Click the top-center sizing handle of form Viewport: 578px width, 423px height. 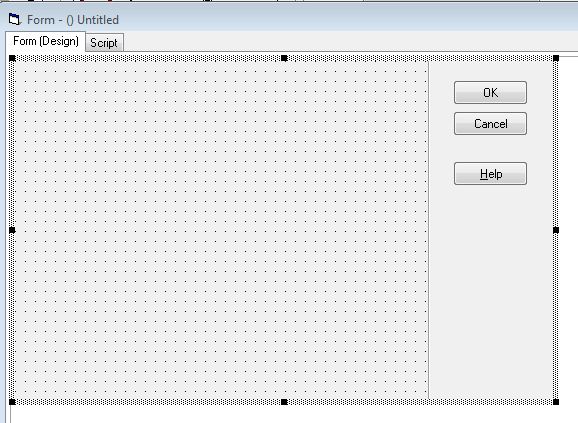284,58
